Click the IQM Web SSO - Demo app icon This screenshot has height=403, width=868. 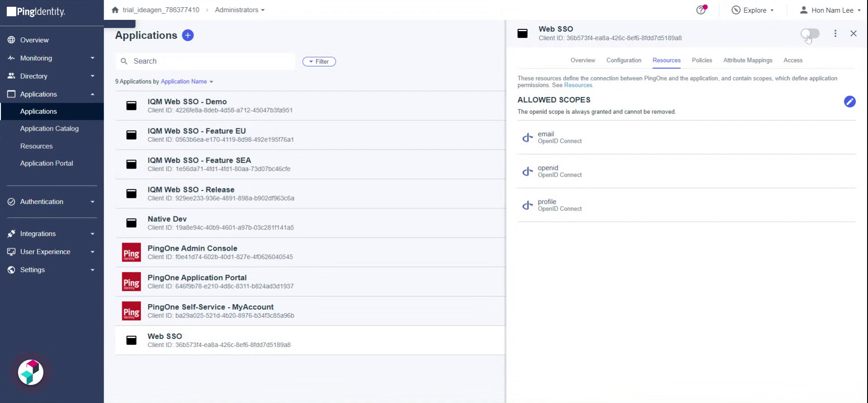tap(131, 106)
